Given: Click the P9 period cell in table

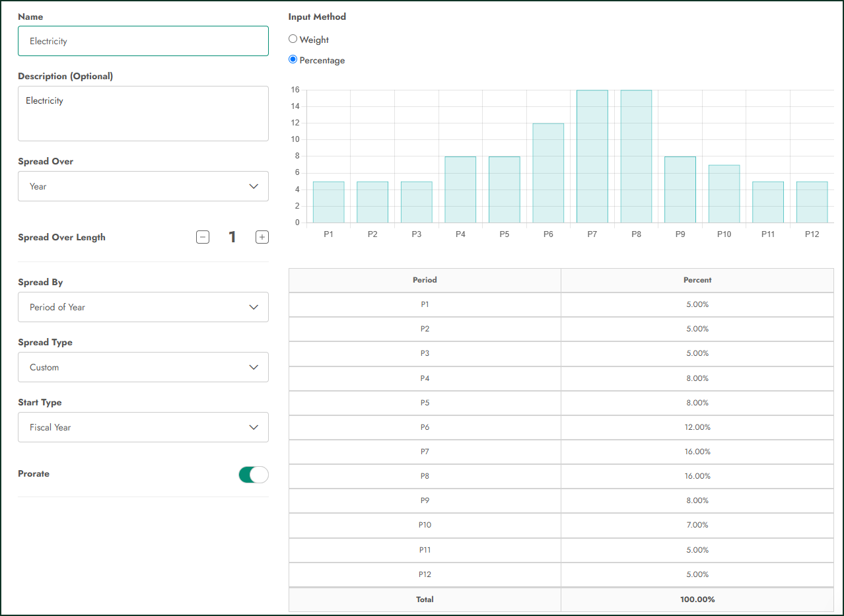Looking at the screenshot, I should click(x=425, y=500).
